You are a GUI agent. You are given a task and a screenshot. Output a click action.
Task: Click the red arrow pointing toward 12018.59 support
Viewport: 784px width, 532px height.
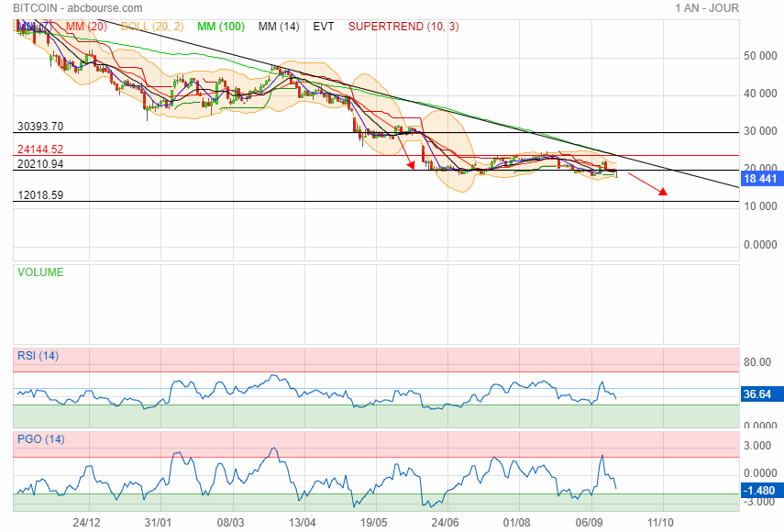[648, 184]
